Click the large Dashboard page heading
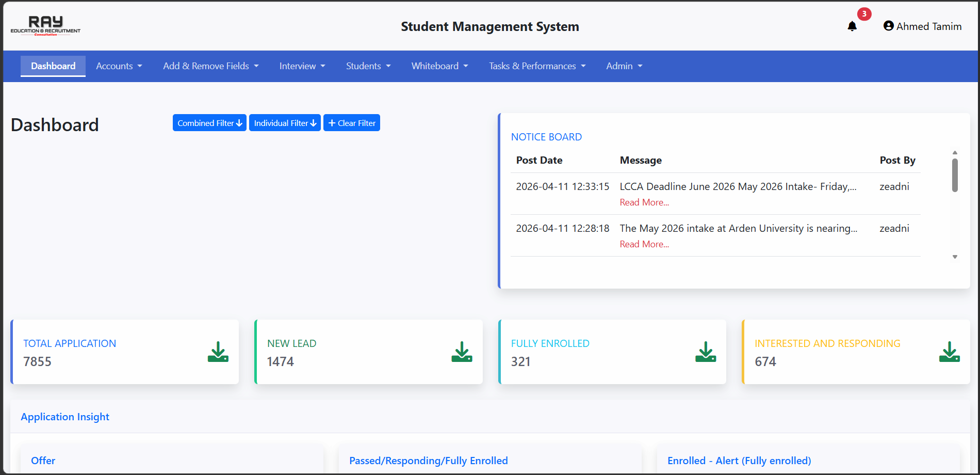 55,125
